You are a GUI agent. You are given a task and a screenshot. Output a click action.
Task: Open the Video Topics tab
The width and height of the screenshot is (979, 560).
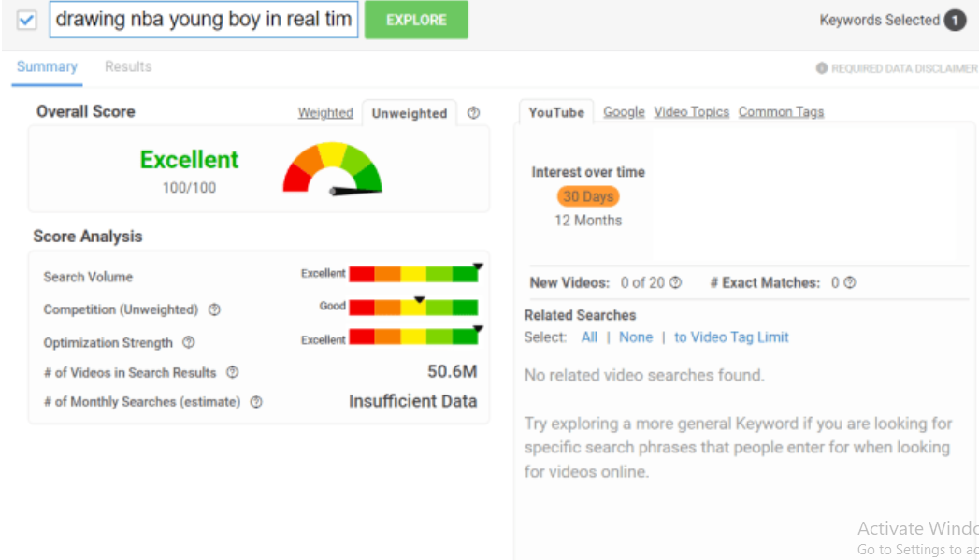pos(691,111)
